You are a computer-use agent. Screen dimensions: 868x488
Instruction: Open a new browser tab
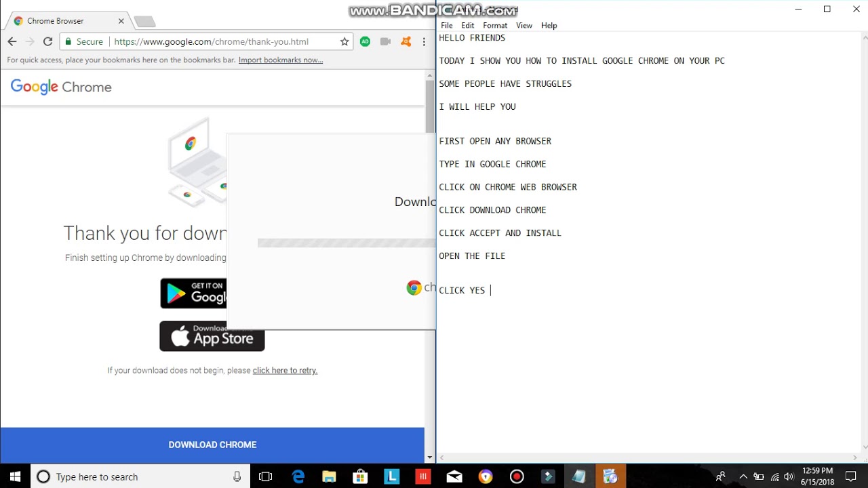(x=144, y=22)
